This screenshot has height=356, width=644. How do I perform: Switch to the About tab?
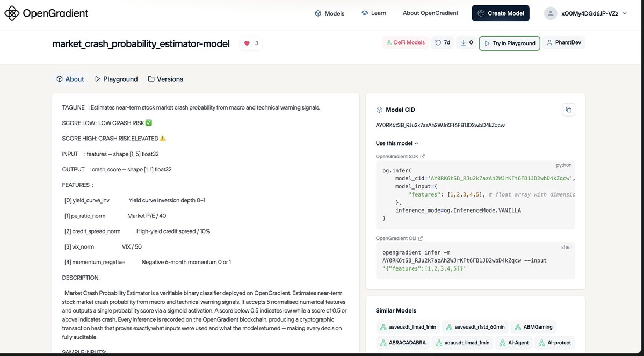[x=70, y=79]
